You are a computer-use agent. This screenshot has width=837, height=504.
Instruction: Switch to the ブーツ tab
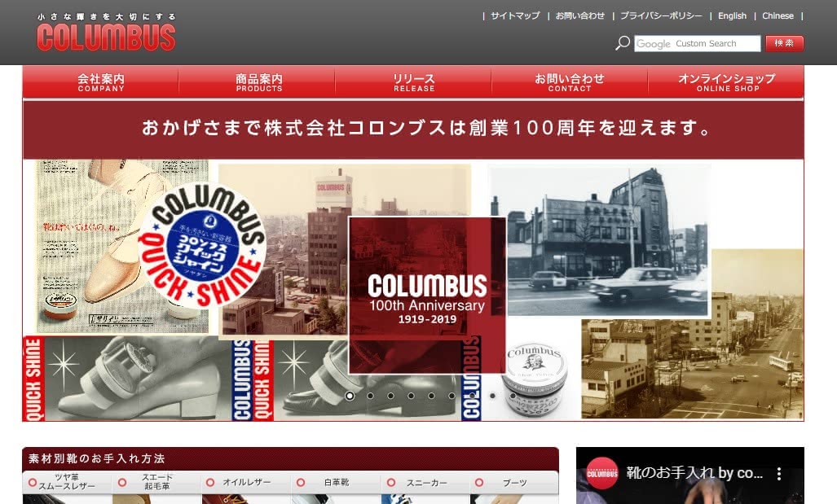(x=514, y=482)
